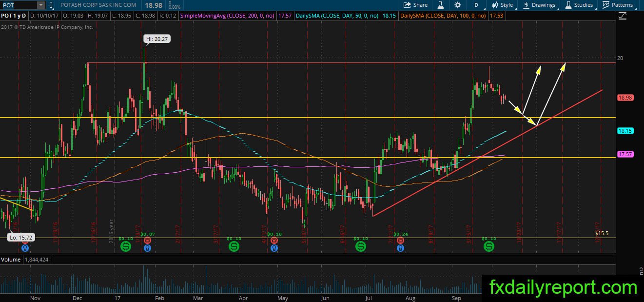Click the Sep label on time axis

tap(457, 297)
